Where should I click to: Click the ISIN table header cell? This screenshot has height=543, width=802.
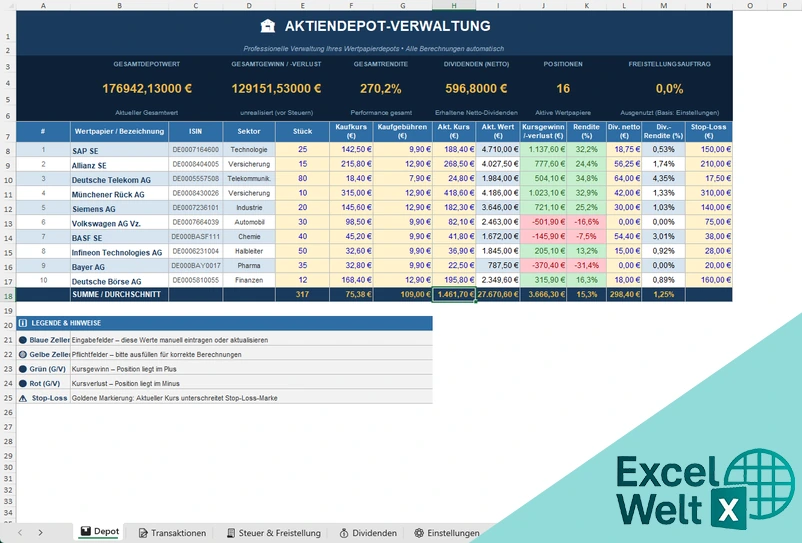[x=195, y=131]
